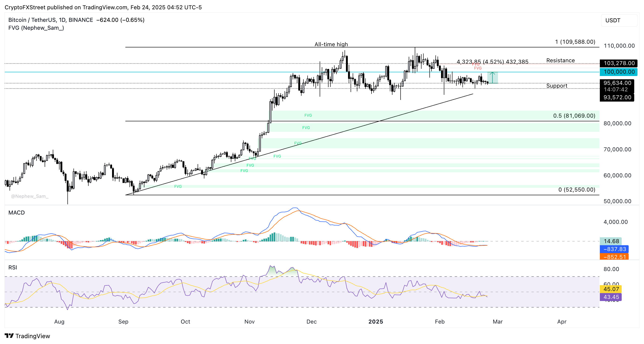Click the blue MACD value −837.83 tag

click(x=614, y=249)
